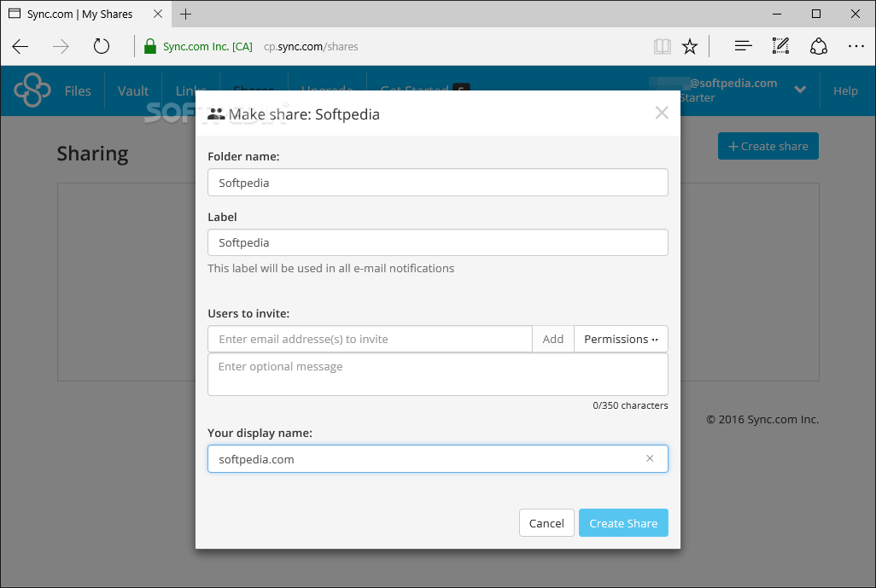Viewport: 876px width, 588px height.
Task: Click the '© 2016 Sync.com Inc.' footer
Action: [762, 419]
